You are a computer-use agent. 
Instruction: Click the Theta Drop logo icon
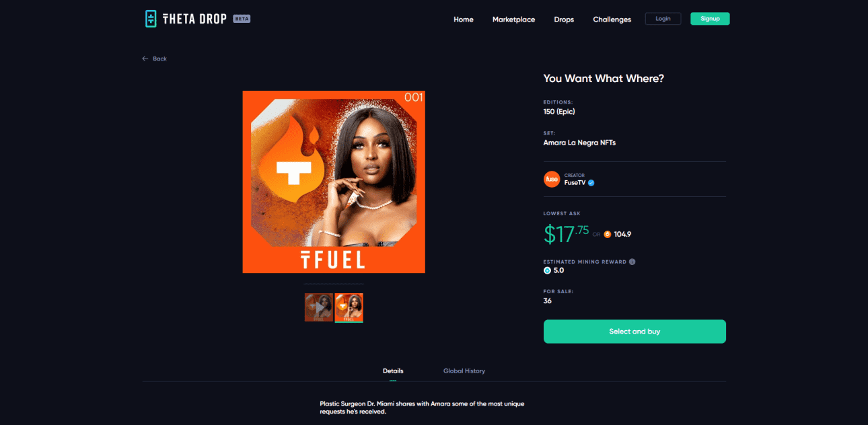tap(151, 19)
